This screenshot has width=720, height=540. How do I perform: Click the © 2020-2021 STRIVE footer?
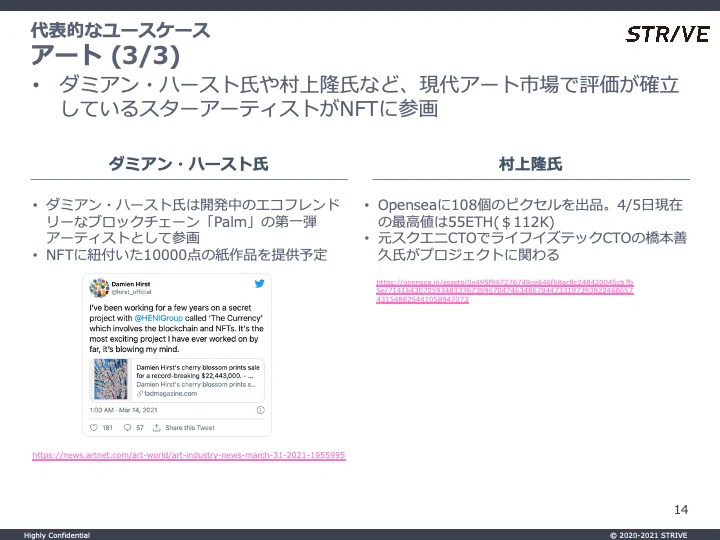tap(648, 535)
